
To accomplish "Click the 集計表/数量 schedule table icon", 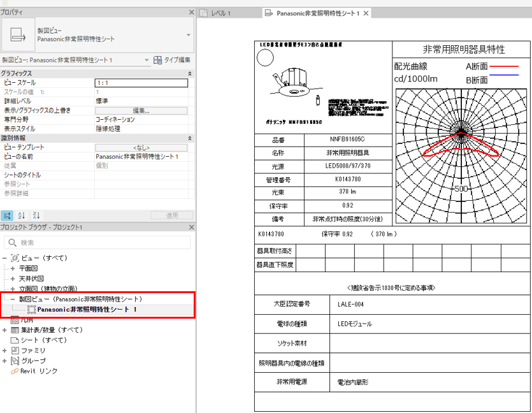I will point(15,330).
